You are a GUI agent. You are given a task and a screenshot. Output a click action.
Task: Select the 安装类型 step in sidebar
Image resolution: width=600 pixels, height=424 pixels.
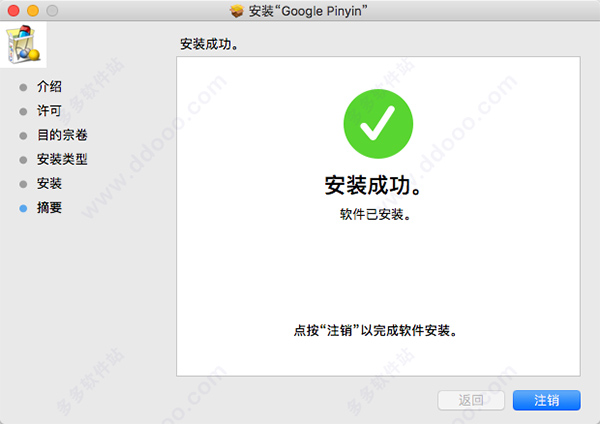62,159
